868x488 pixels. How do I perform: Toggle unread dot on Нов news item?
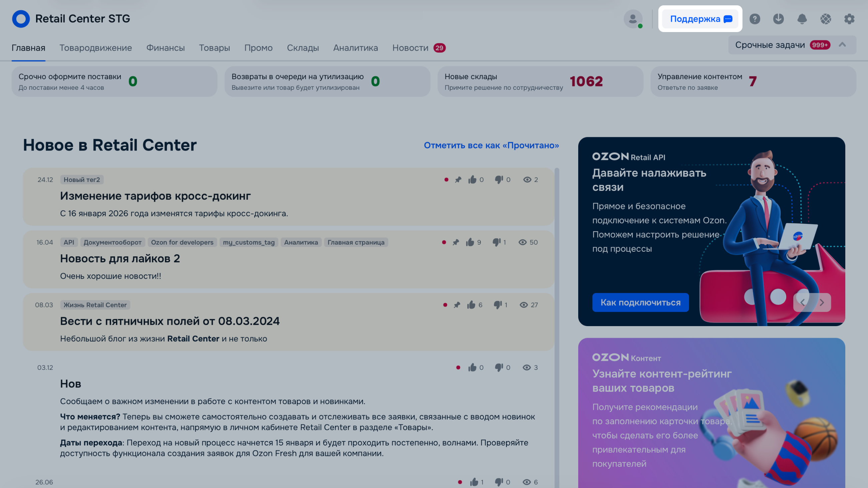click(x=458, y=368)
